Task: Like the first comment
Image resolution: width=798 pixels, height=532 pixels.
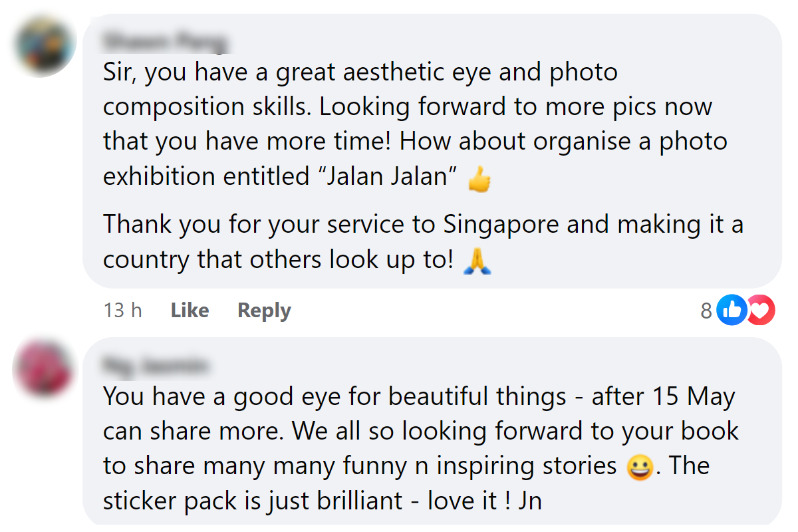Action: click(x=190, y=311)
